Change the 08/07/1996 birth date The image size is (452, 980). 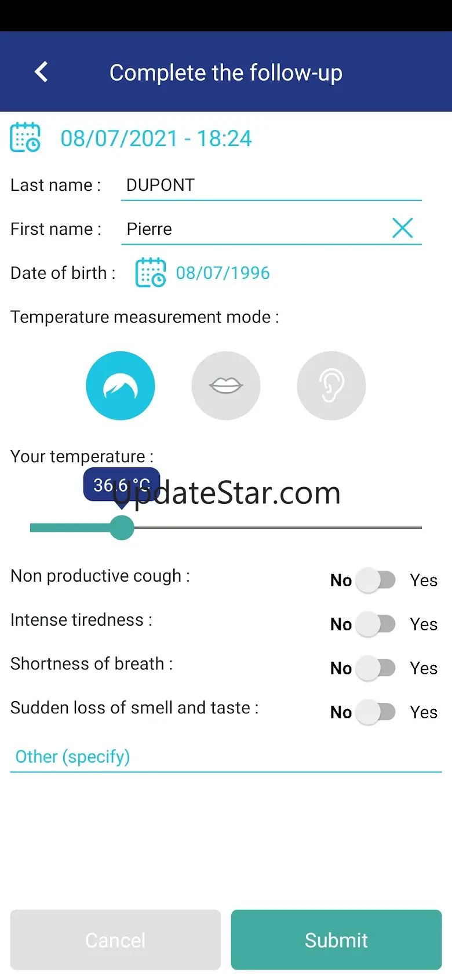coord(223,273)
